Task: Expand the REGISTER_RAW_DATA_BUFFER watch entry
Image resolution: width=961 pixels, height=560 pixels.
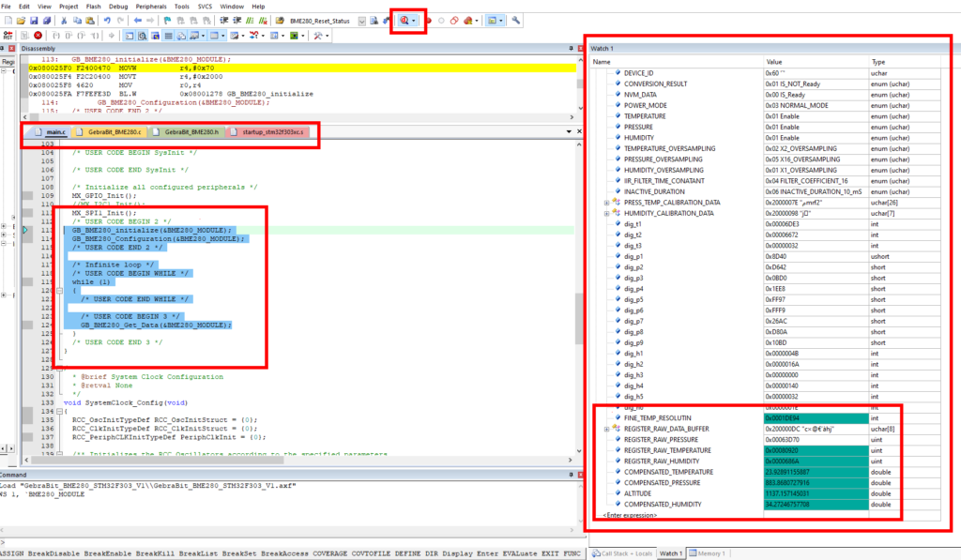Action: click(x=607, y=429)
